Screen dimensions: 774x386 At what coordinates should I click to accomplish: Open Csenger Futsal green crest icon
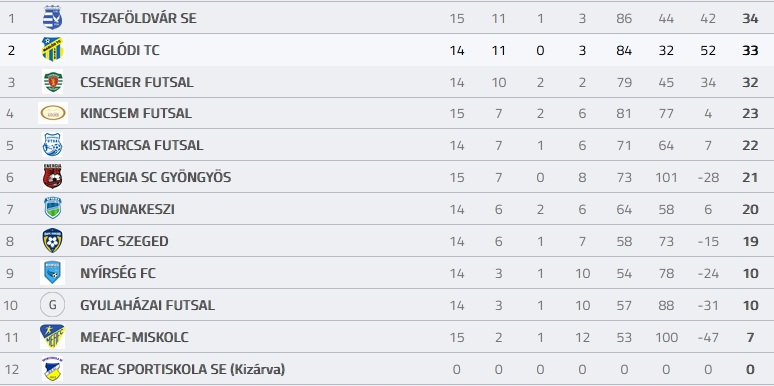52,82
